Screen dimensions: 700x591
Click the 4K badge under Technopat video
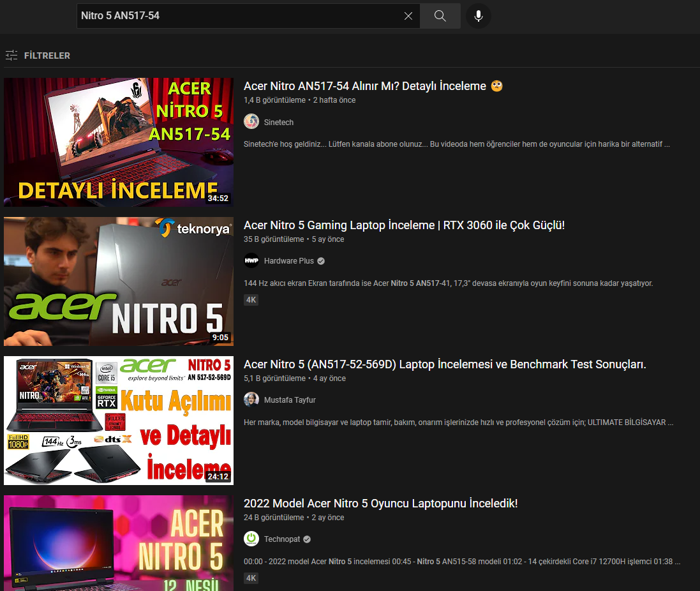pyautogui.click(x=251, y=578)
